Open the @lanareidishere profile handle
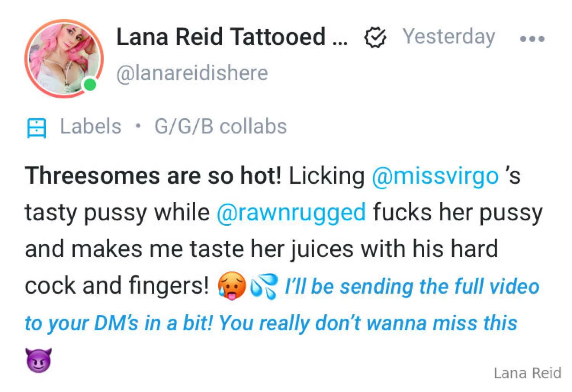 pos(192,73)
